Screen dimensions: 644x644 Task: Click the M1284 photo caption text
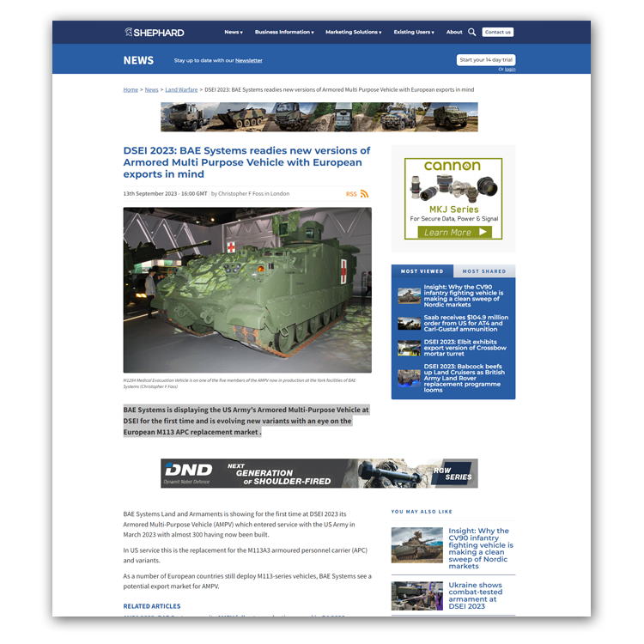(240, 383)
